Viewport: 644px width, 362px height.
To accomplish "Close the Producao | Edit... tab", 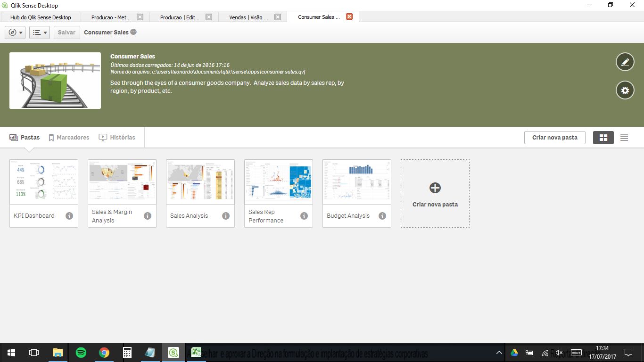I will [x=209, y=17].
